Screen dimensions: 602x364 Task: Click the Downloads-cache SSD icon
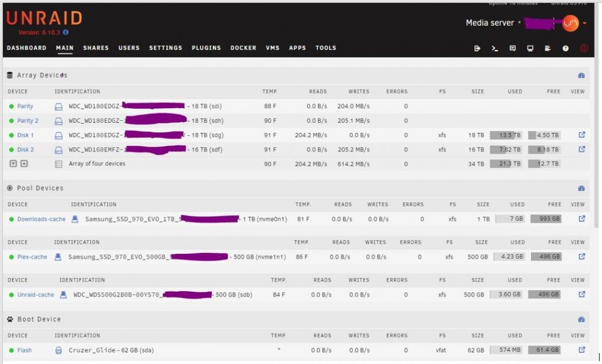pyautogui.click(x=75, y=219)
